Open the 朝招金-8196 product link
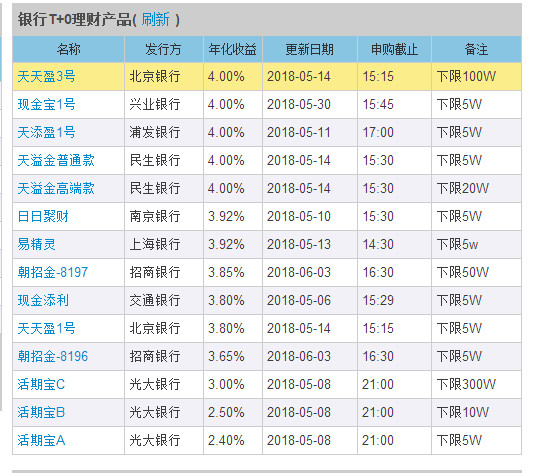Image resolution: width=549 pixels, height=473 pixels. point(53,356)
